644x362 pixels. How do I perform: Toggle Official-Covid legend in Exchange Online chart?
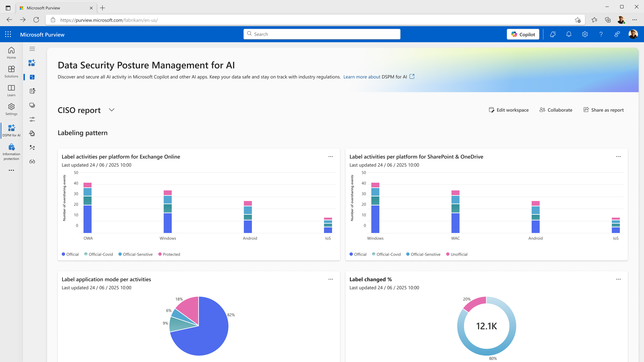[98, 254]
